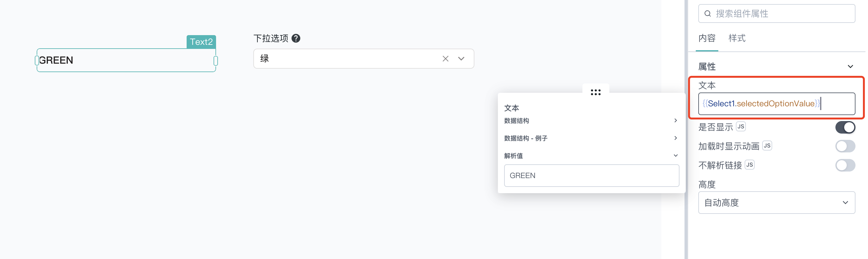The image size is (868, 259).
Task: Click the JS icon next to 加载时显示动画
Action: click(x=767, y=145)
